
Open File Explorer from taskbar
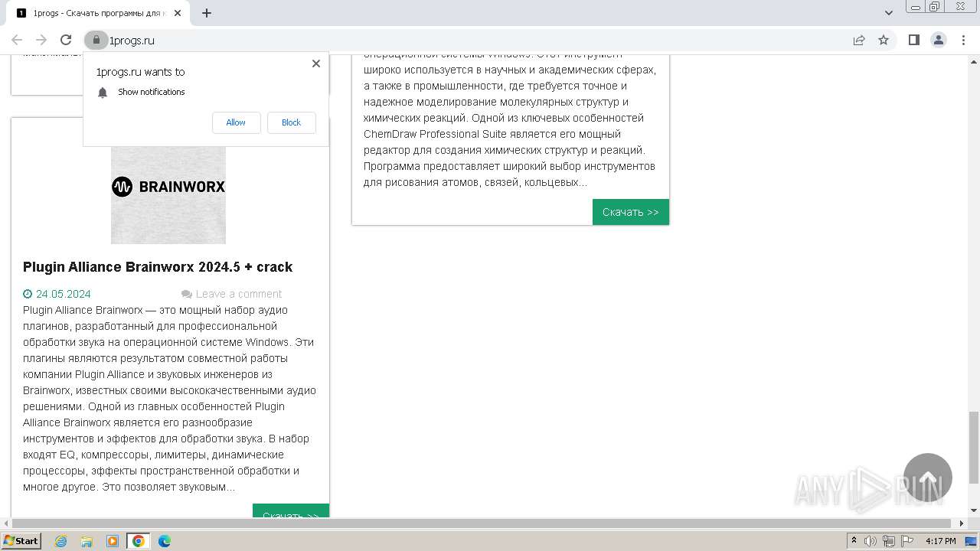[x=87, y=541]
